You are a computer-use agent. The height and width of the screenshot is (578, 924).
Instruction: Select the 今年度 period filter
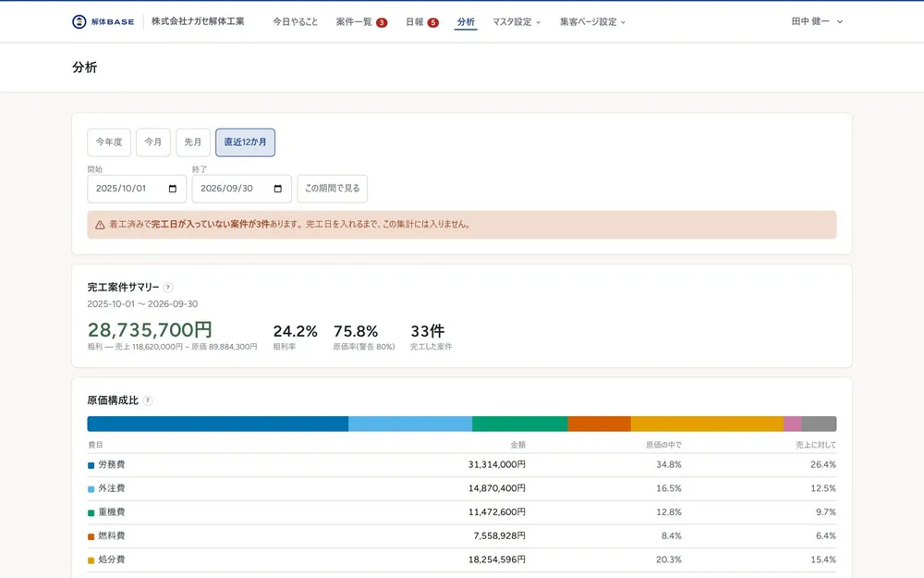(x=109, y=142)
